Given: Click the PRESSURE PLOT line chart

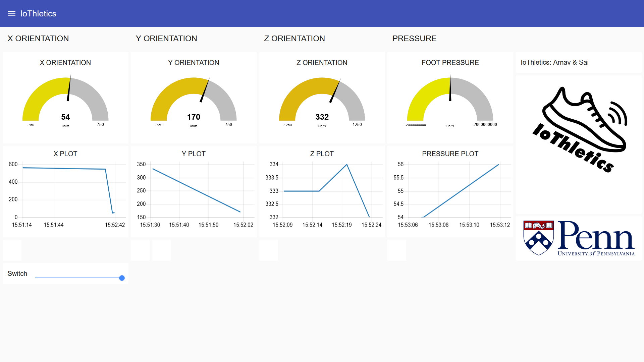Looking at the screenshot, I should click(x=460, y=190).
